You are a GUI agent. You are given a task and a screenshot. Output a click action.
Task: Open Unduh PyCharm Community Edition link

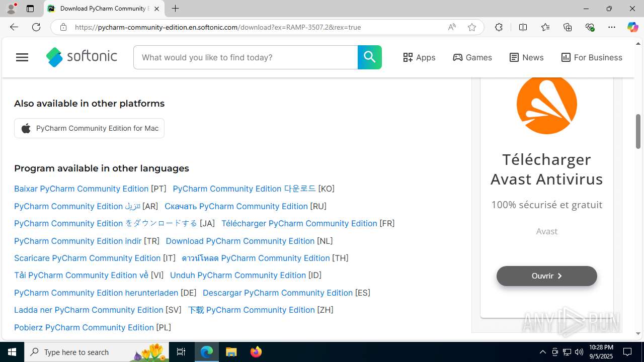[x=238, y=275]
